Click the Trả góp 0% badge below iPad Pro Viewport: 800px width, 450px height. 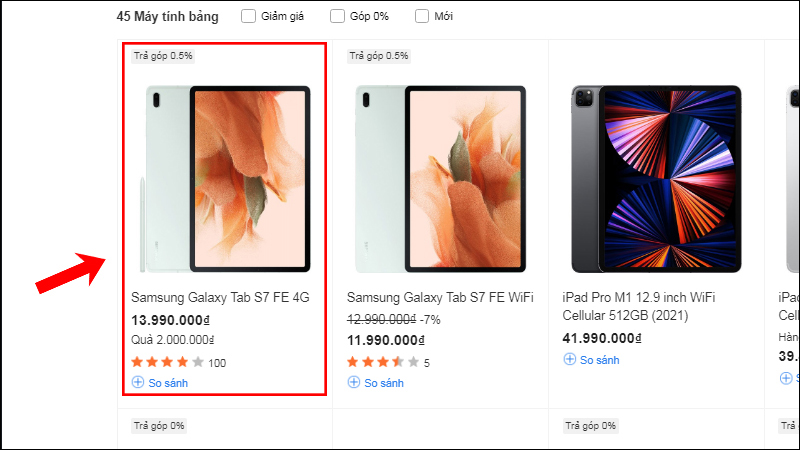(x=592, y=426)
